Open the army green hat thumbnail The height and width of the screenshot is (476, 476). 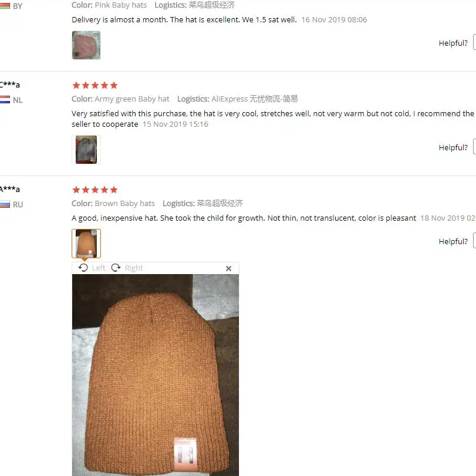(86, 150)
